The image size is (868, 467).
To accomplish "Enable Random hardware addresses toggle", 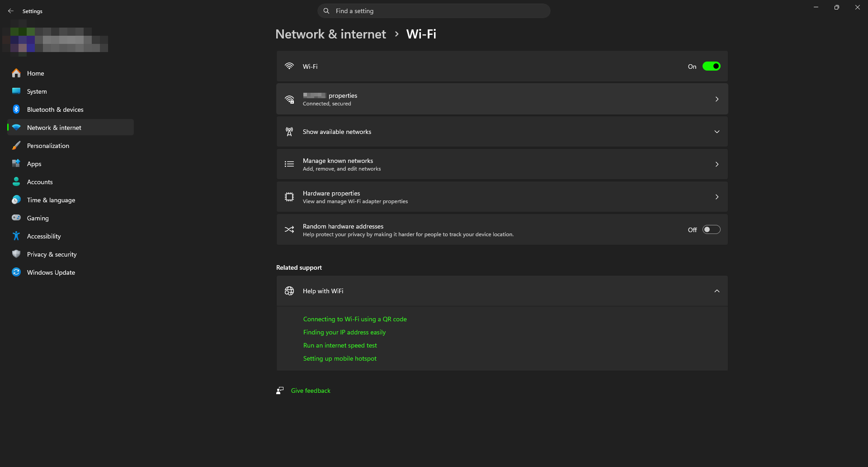I will pyautogui.click(x=711, y=229).
